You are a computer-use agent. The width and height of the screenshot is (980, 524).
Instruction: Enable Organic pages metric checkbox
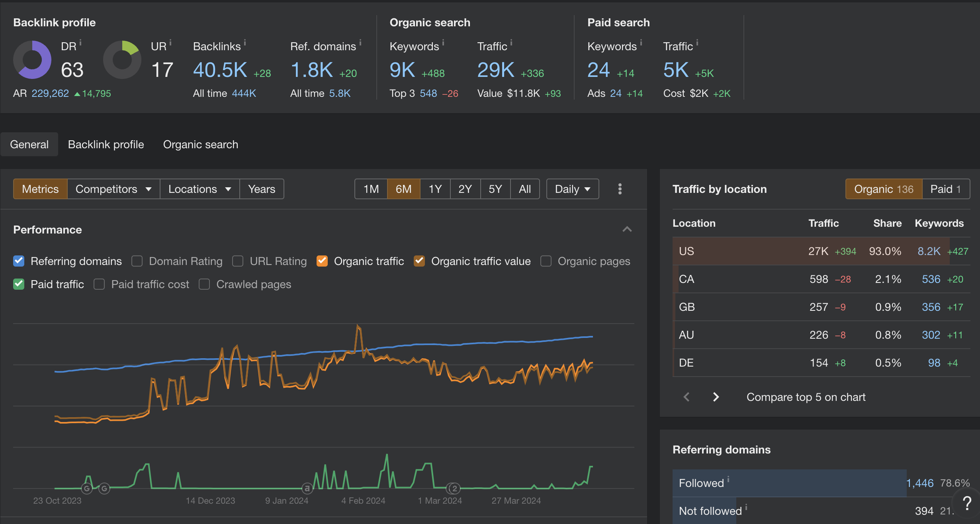546,261
